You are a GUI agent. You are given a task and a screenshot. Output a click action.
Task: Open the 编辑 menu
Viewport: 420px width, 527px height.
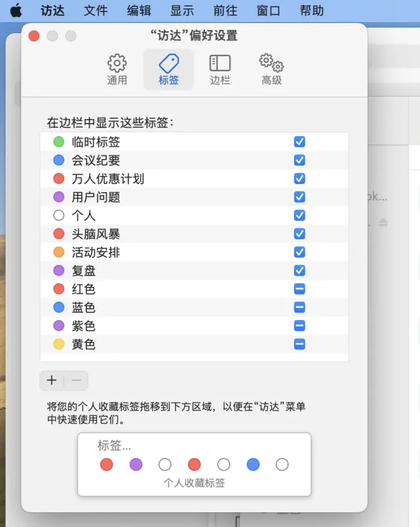click(139, 11)
